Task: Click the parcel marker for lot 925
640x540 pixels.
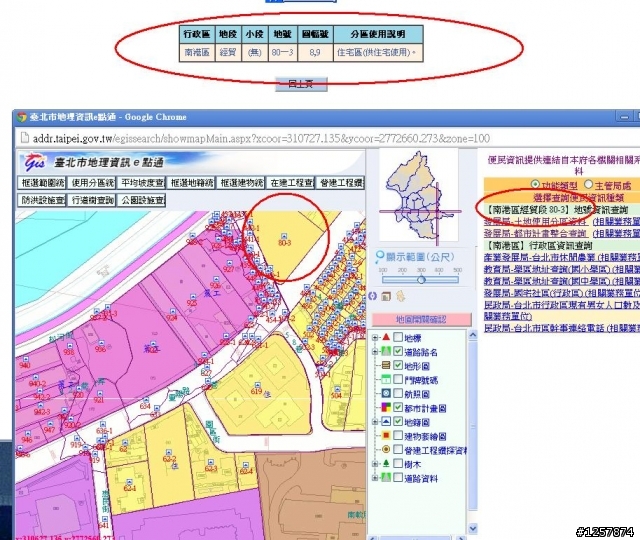Action: (192, 297)
